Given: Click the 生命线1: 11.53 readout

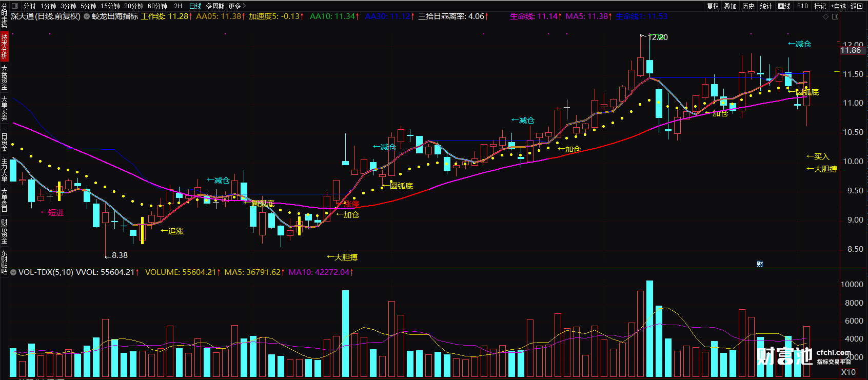Looking at the screenshot, I should tap(641, 16).
